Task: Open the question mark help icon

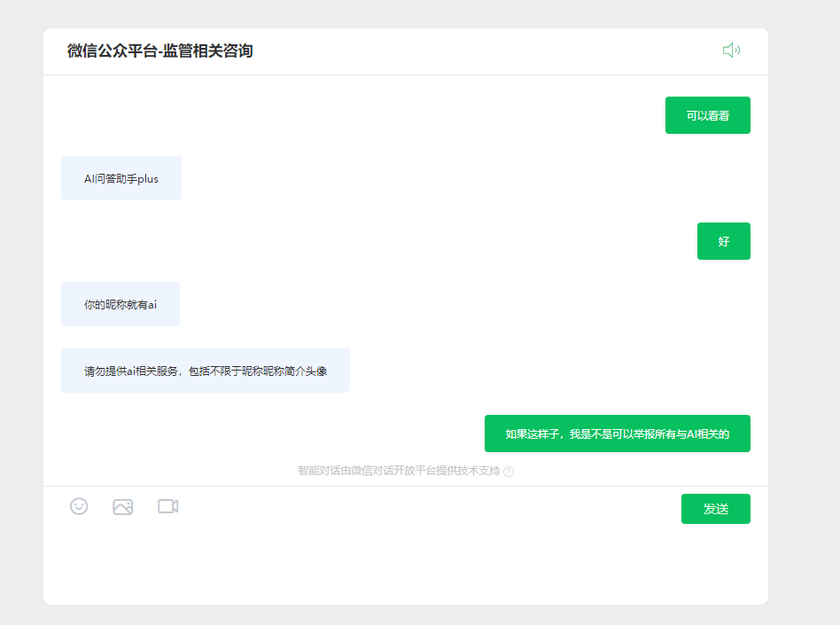Action: tap(509, 471)
